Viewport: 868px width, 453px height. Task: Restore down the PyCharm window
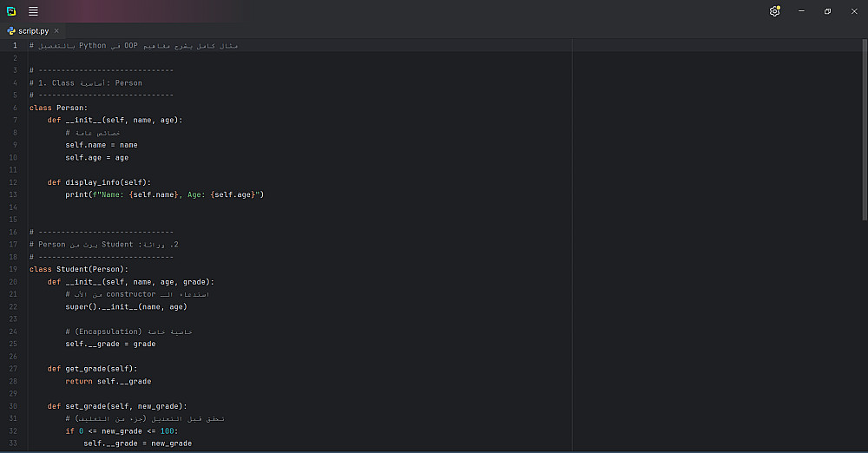point(827,11)
